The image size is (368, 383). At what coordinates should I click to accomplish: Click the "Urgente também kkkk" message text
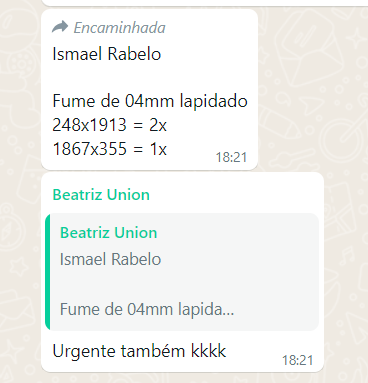pyautogui.click(x=139, y=351)
